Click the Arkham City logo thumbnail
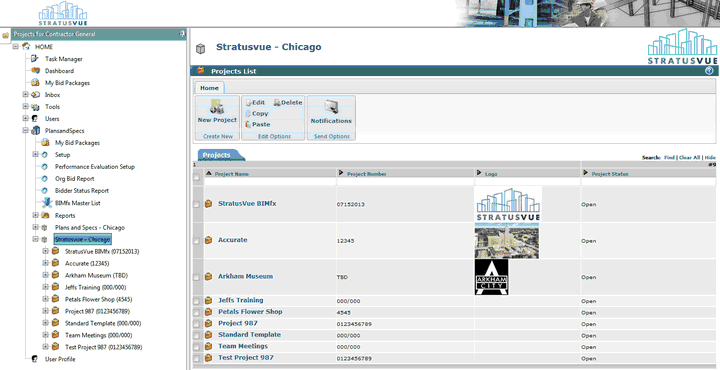This screenshot has height=370, width=720. [491, 277]
